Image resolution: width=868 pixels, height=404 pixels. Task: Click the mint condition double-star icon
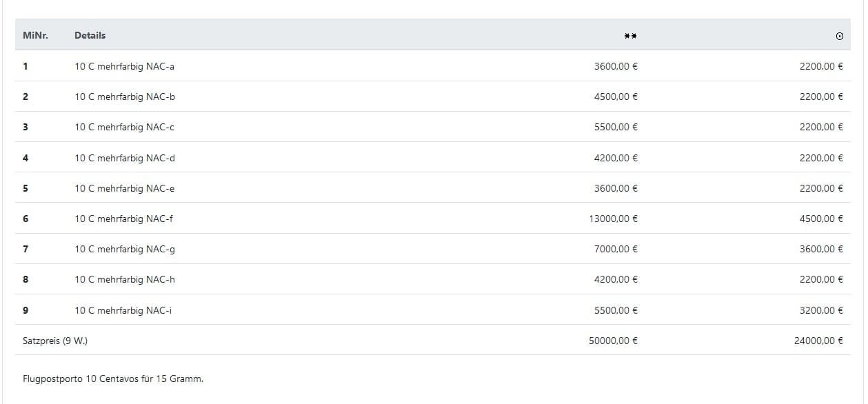click(630, 36)
